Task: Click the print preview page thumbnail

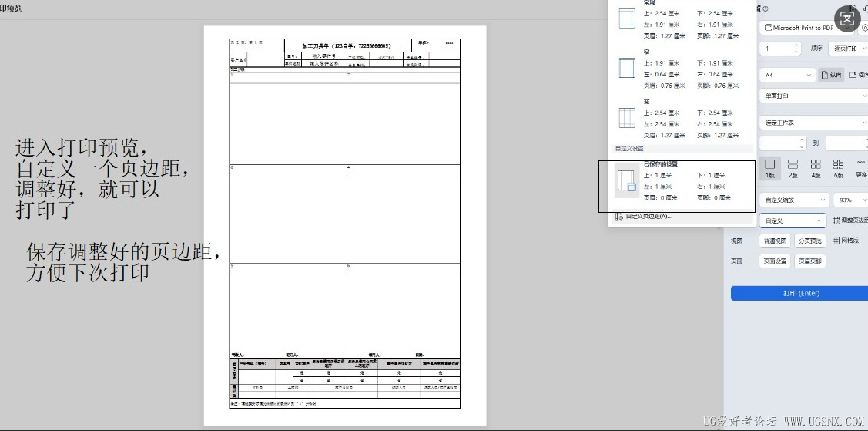Action: click(x=345, y=225)
